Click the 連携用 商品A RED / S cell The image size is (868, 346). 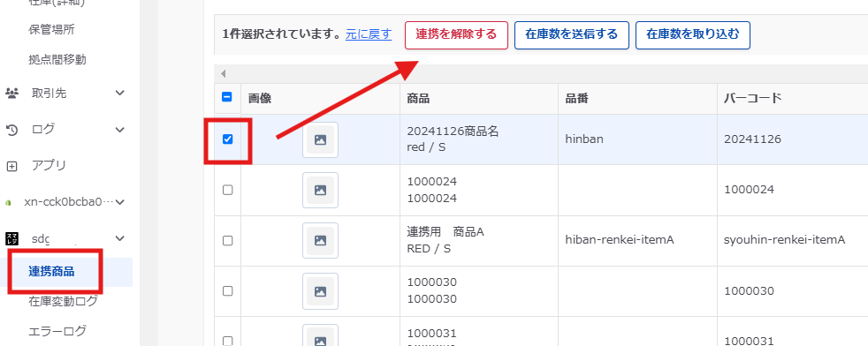[479, 240]
